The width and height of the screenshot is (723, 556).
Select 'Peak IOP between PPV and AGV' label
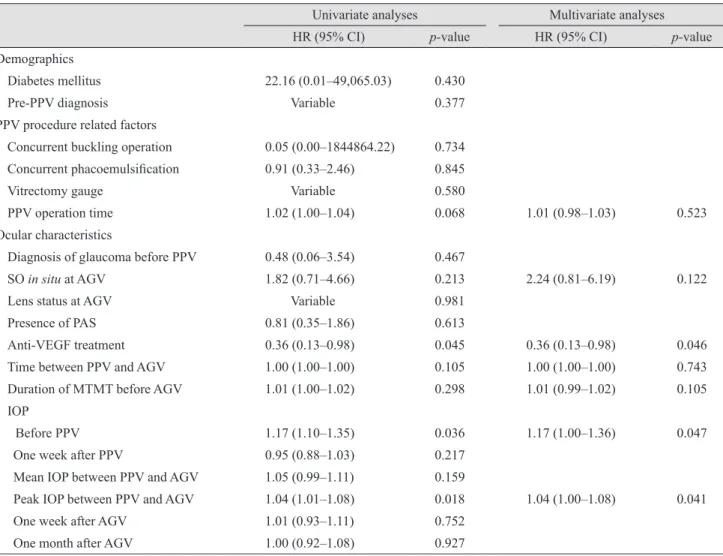(x=104, y=500)
